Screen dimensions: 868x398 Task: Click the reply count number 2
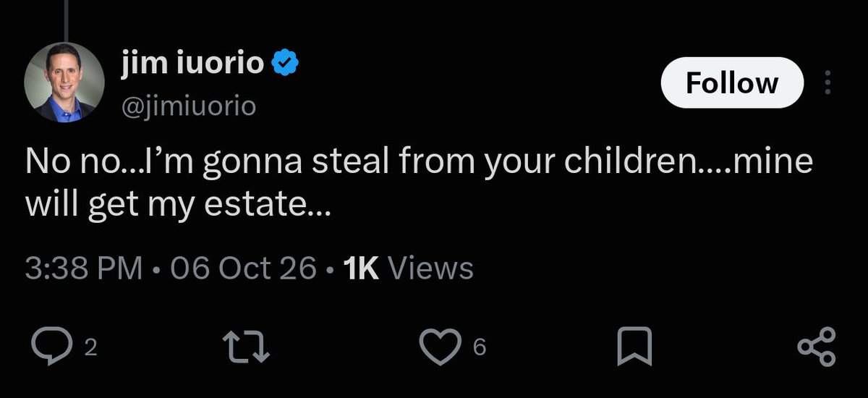[x=90, y=349]
